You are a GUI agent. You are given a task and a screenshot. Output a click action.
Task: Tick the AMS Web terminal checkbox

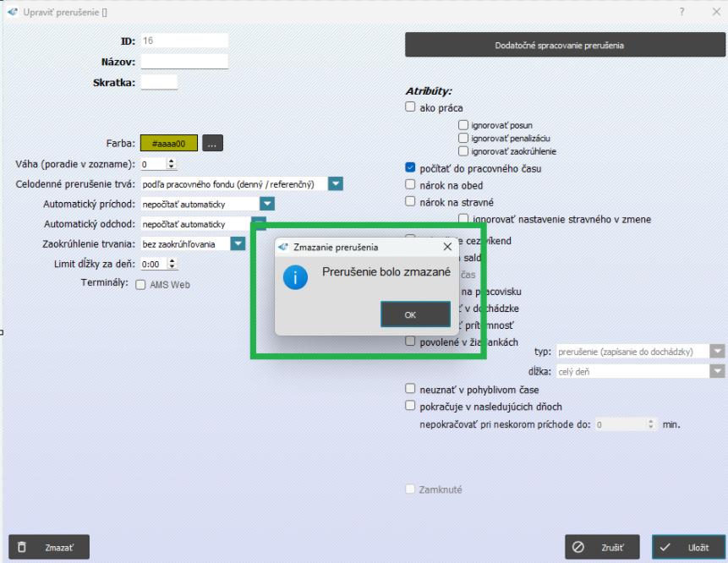(140, 285)
